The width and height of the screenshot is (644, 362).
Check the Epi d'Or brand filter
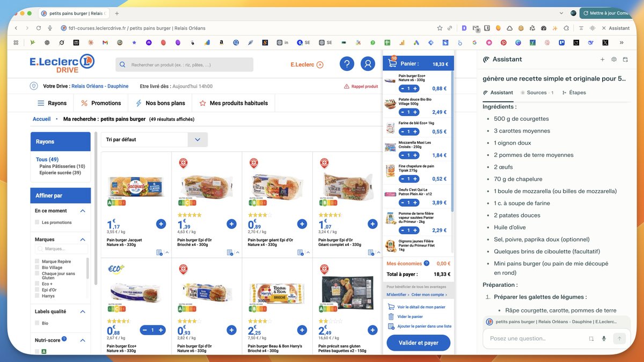click(37, 290)
